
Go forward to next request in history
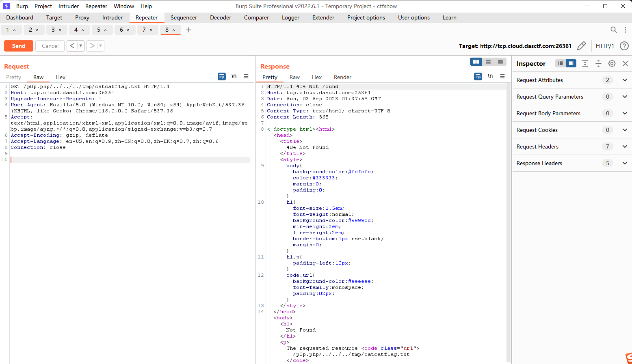(x=92, y=46)
